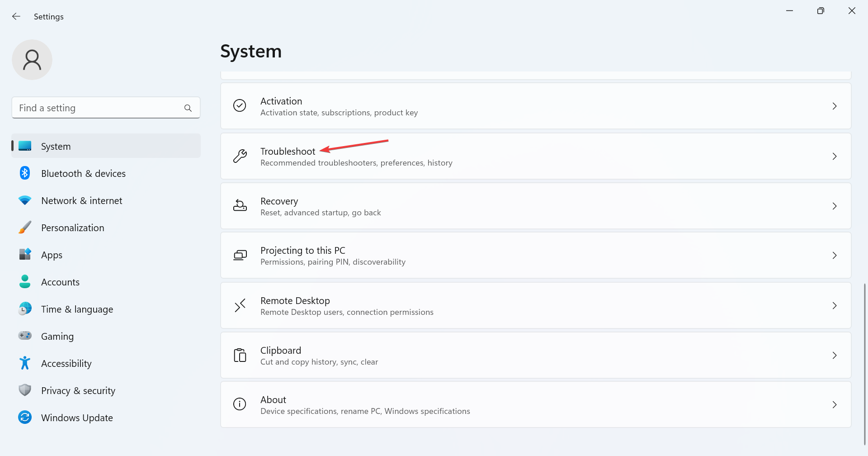Click the Clipboard icon

(240, 355)
